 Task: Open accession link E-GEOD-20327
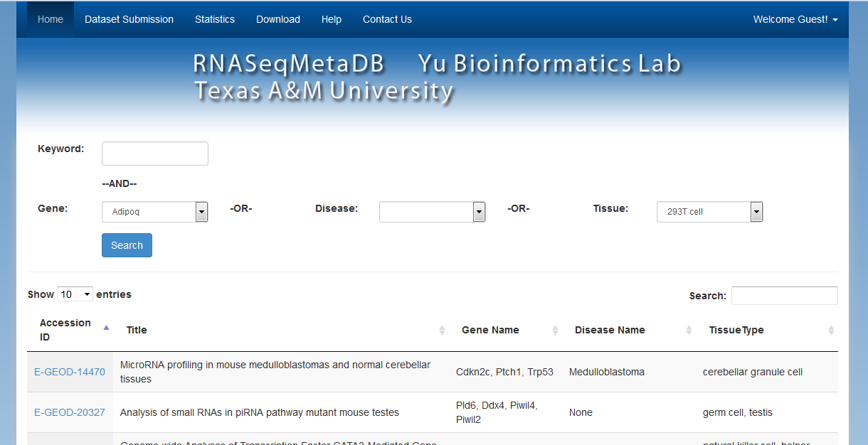(70, 412)
